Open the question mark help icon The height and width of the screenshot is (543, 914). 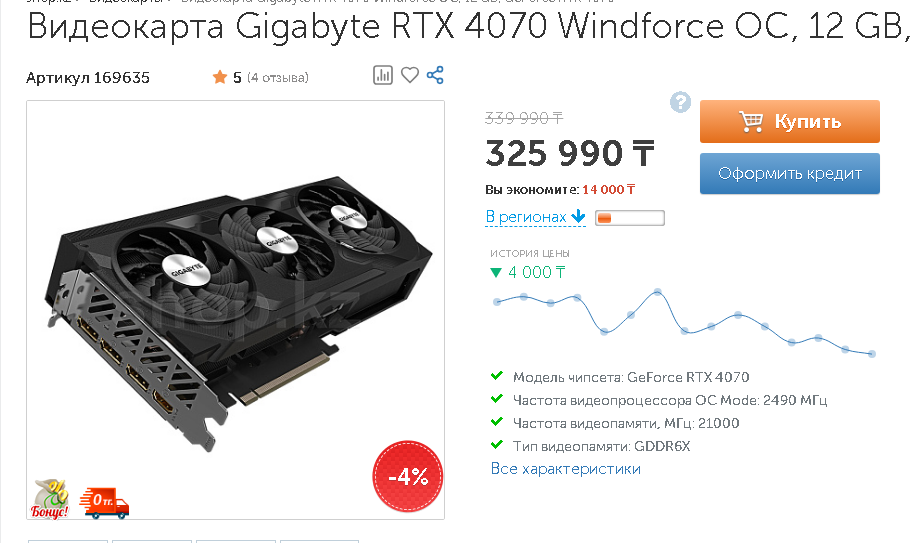(x=680, y=102)
